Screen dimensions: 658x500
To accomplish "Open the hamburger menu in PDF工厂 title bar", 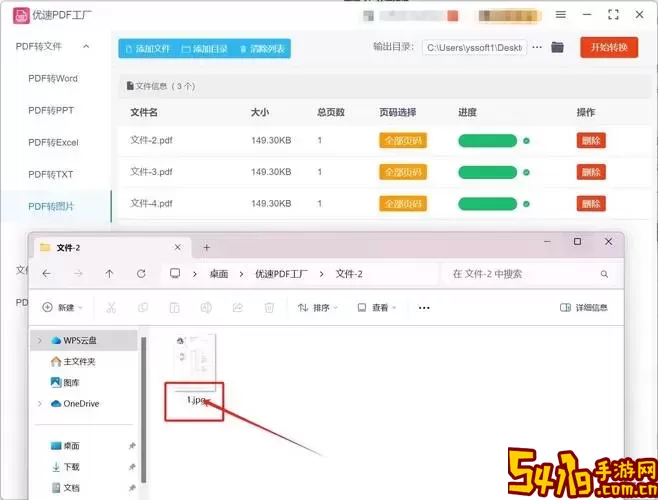I will tap(561, 15).
